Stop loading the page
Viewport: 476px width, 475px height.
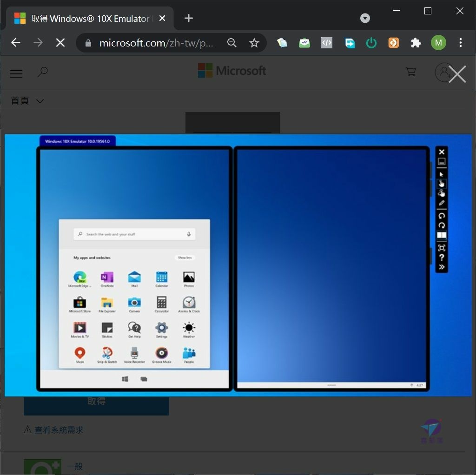point(60,42)
